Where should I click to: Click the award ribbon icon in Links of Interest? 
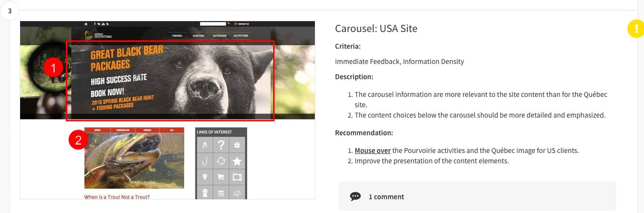click(x=205, y=192)
